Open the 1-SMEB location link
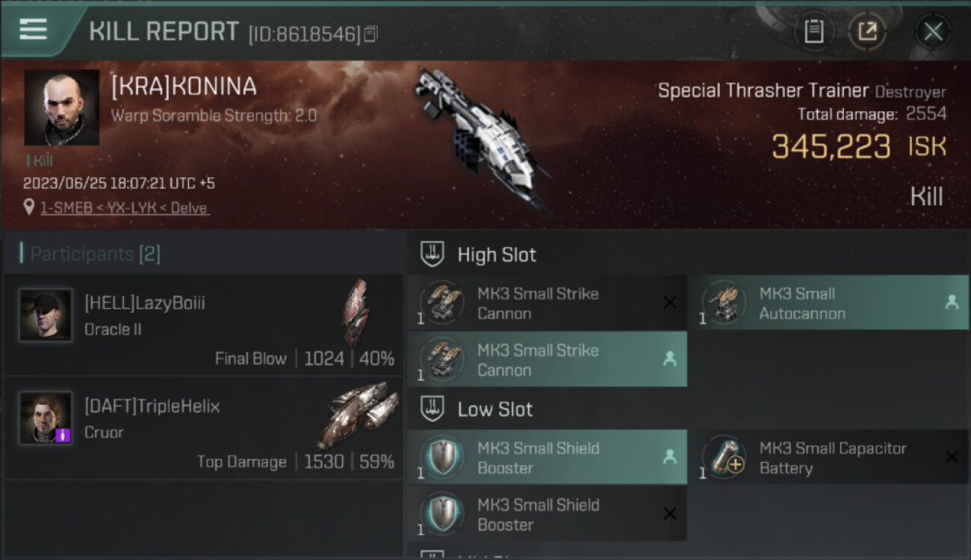 (124, 208)
